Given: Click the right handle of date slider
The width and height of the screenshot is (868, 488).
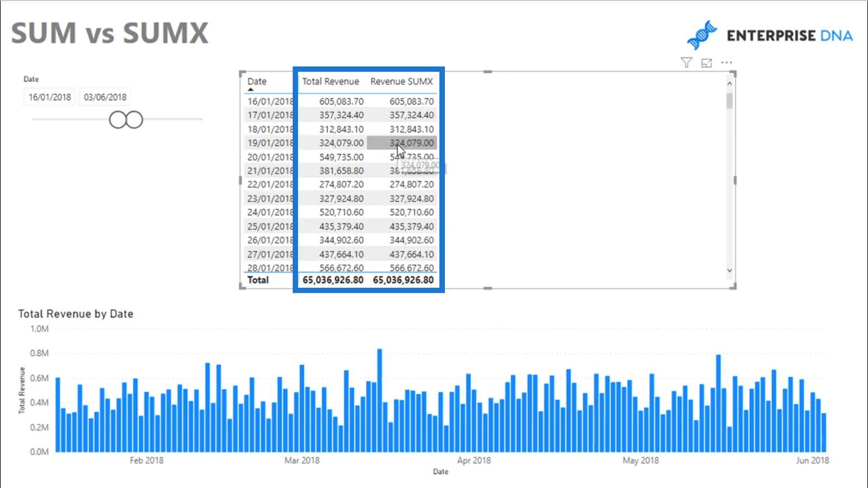Looking at the screenshot, I should pos(134,119).
